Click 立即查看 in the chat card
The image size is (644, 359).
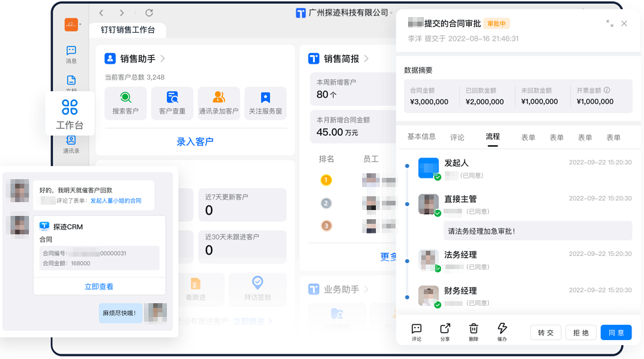(x=99, y=286)
